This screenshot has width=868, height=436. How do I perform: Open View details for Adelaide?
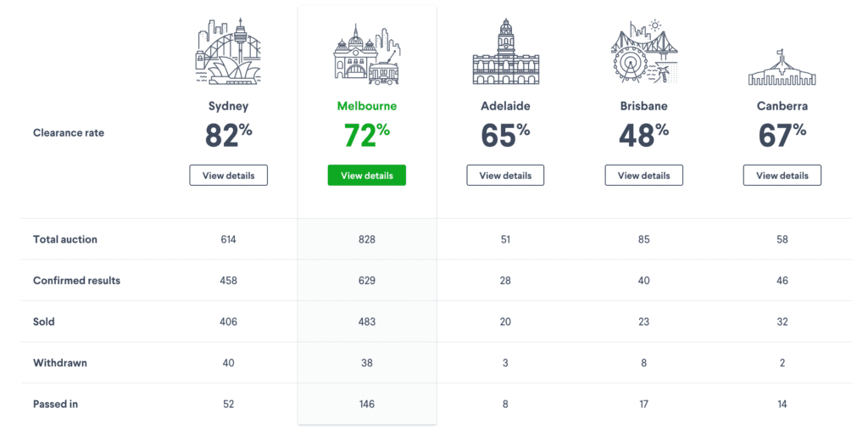tap(505, 175)
